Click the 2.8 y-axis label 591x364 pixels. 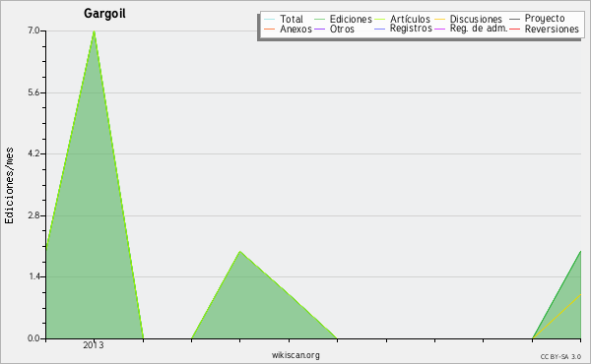[x=33, y=215]
